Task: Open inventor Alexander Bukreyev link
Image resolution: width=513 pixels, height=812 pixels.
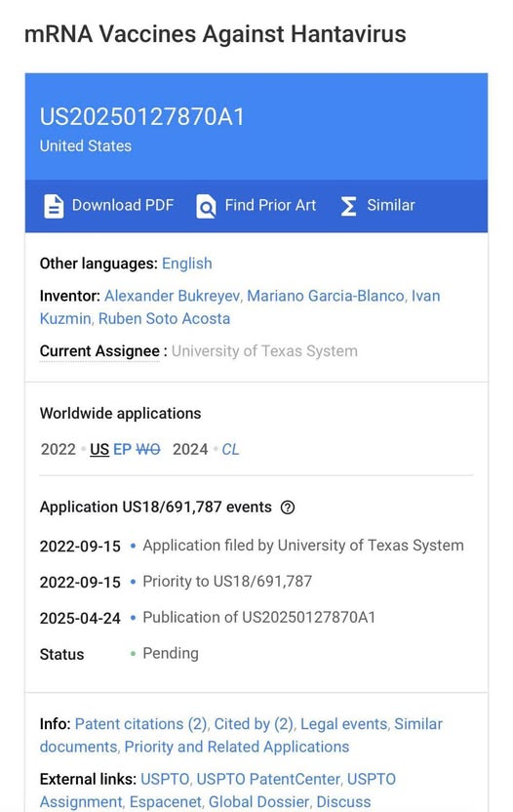Action: tap(172, 296)
